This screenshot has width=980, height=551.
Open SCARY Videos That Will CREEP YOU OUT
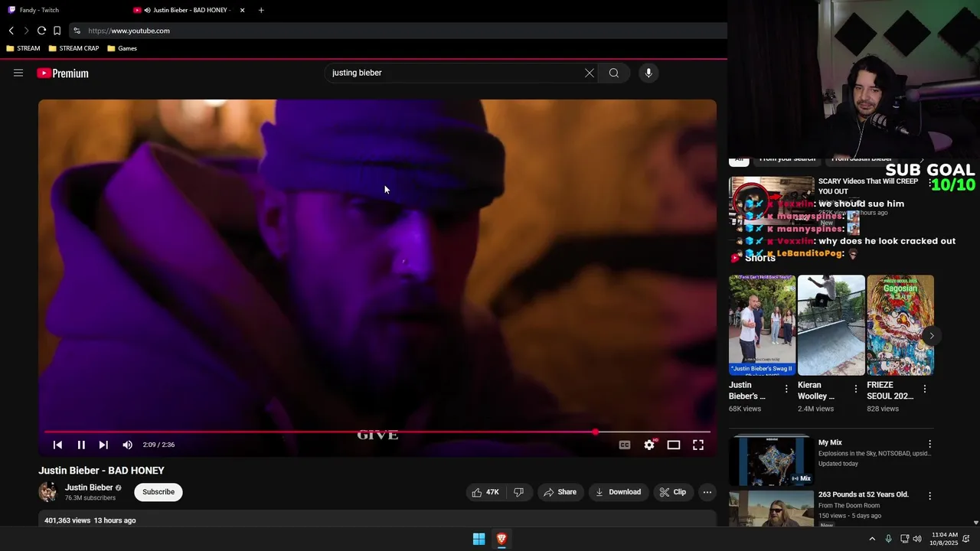pyautogui.click(x=867, y=186)
